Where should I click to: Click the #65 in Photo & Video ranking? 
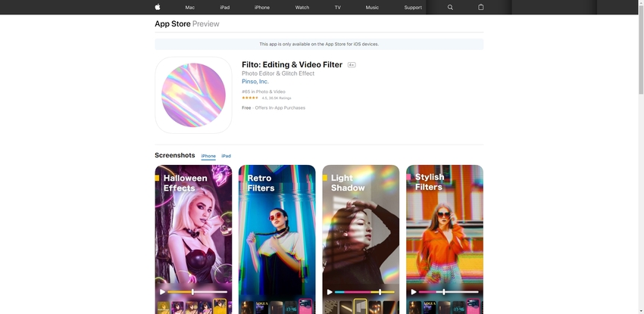(x=263, y=92)
